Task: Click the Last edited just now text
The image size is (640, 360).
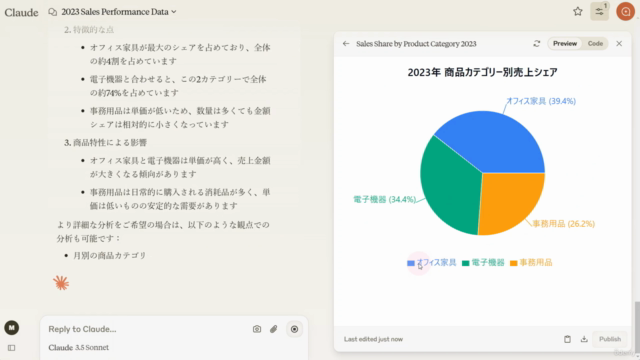Action: (373, 339)
